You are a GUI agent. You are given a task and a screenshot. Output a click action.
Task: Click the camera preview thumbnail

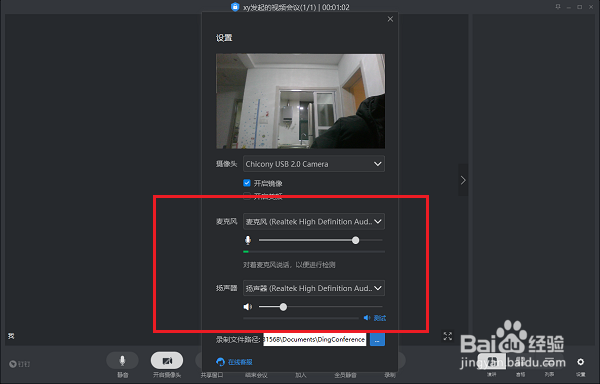[x=300, y=101]
